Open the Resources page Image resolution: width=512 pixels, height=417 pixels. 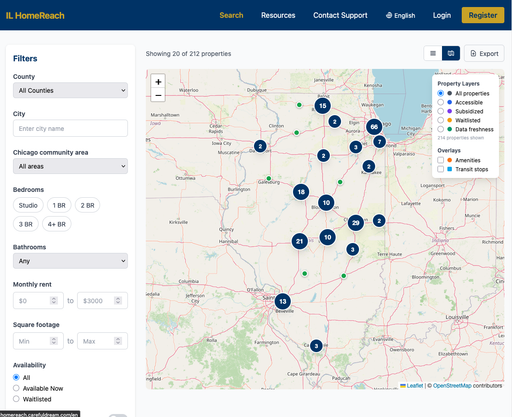[x=278, y=15]
